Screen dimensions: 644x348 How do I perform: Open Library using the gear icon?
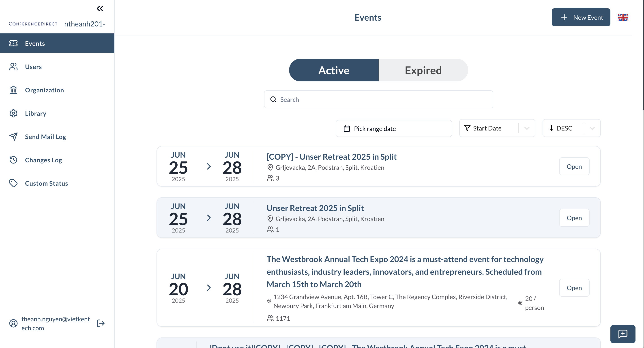[x=13, y=113]
